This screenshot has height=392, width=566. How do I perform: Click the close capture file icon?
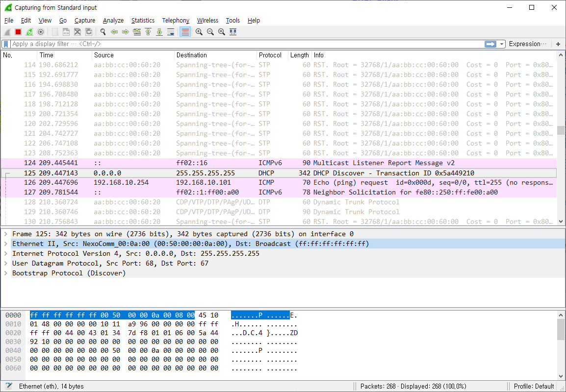77,32
